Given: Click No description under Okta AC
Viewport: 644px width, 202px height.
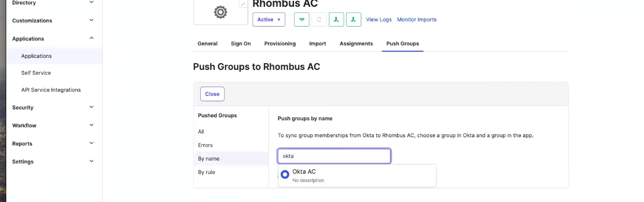Looking at the screenshot, I should tap(308, 181).
